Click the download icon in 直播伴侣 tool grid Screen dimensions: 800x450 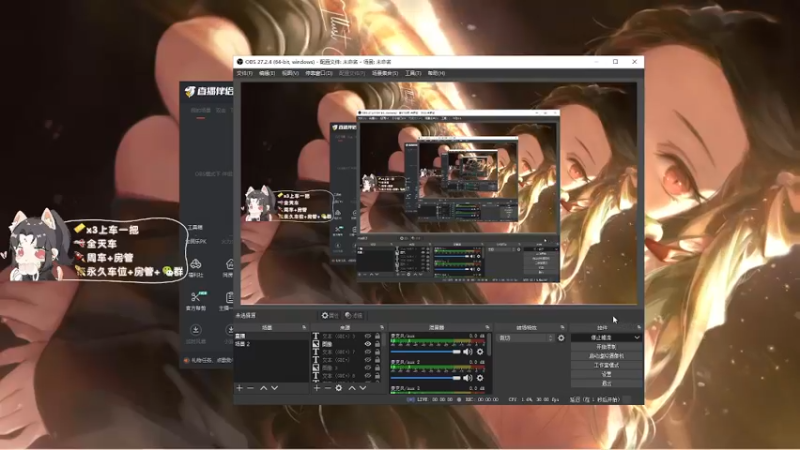pyautogui.click(x=195, y=330)
